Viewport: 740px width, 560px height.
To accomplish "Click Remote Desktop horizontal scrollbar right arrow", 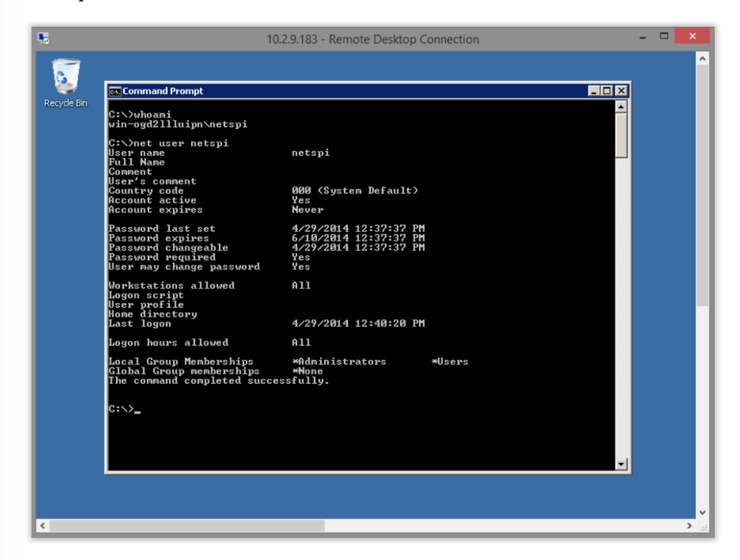I will [x=690, y=526].
